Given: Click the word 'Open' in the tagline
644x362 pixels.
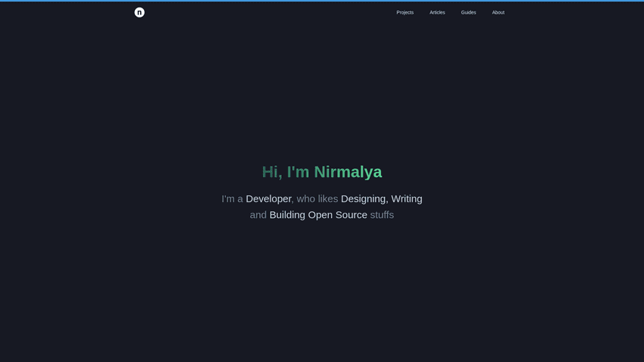Looking at the screenshot, I should coord(320,215).
